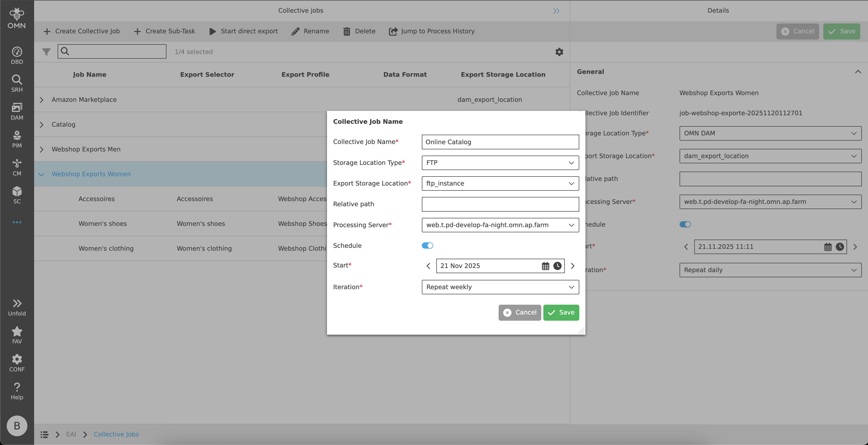Open the DAM module in sidebar

coord(17,111)
